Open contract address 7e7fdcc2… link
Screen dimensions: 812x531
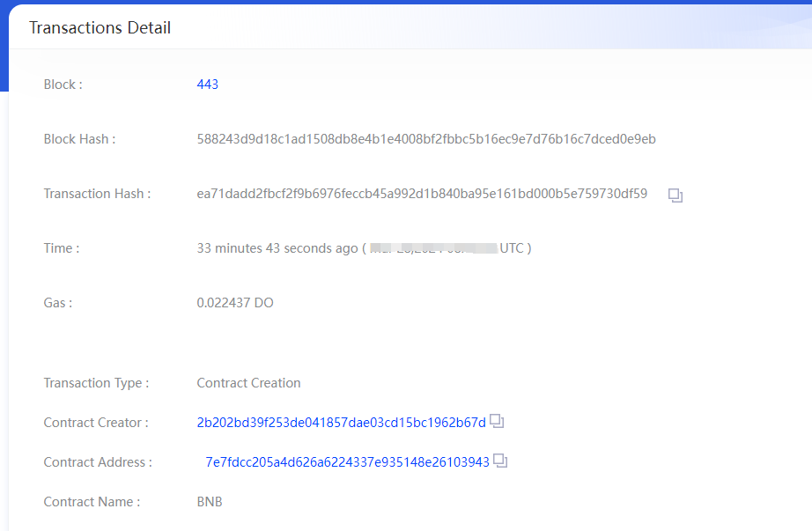coord(347,462)
